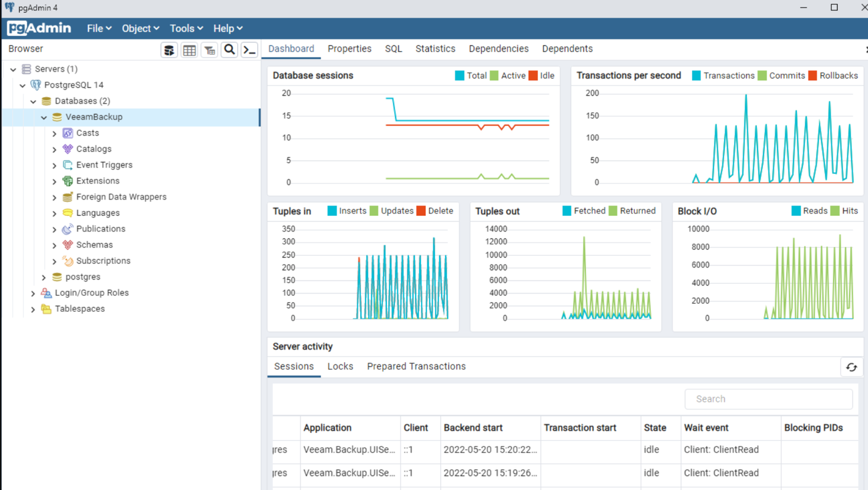Open the File menu
The height and width of the screenshot is (490, 868).
[x=99, y=29]
